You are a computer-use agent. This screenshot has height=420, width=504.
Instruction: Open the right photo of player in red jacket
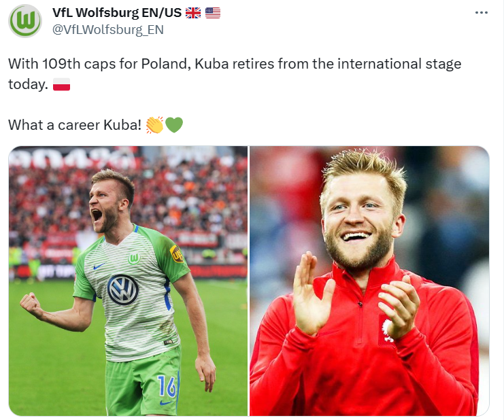coord(369,281)
